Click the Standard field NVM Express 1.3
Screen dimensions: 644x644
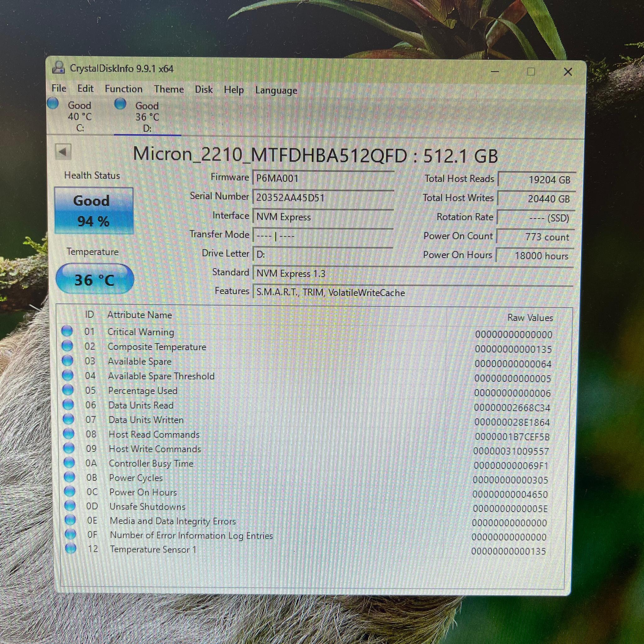[x=413, y=274]
